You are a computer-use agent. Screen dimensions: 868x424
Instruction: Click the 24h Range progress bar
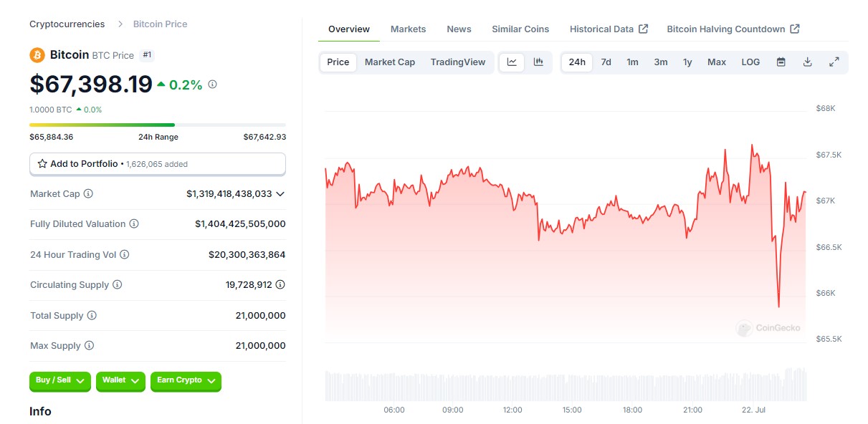[158, 125]
